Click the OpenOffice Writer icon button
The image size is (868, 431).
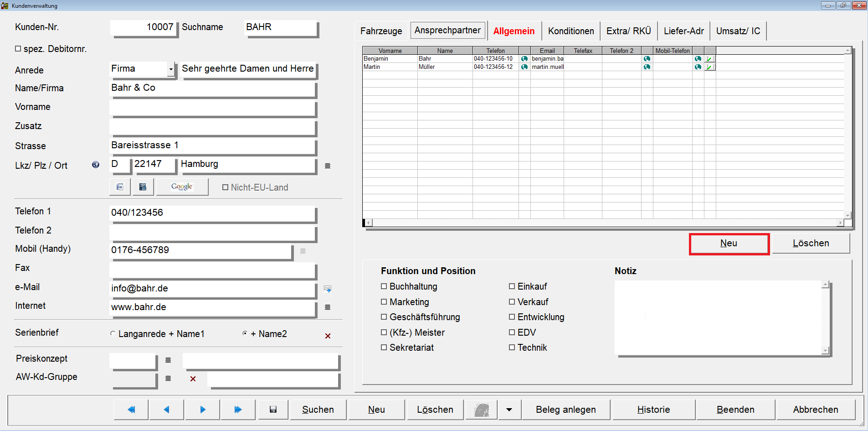coord(143,187)
